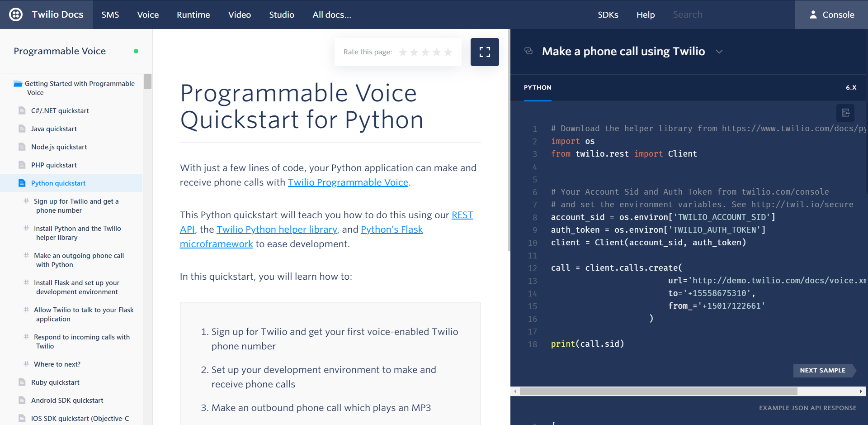Click the link icon beside the sample title

528,51
